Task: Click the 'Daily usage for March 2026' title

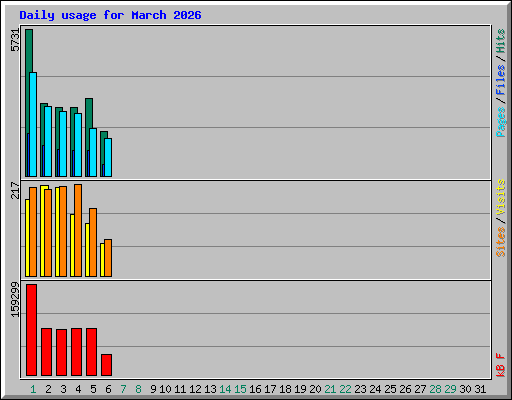Action: (x=110, y=15)
